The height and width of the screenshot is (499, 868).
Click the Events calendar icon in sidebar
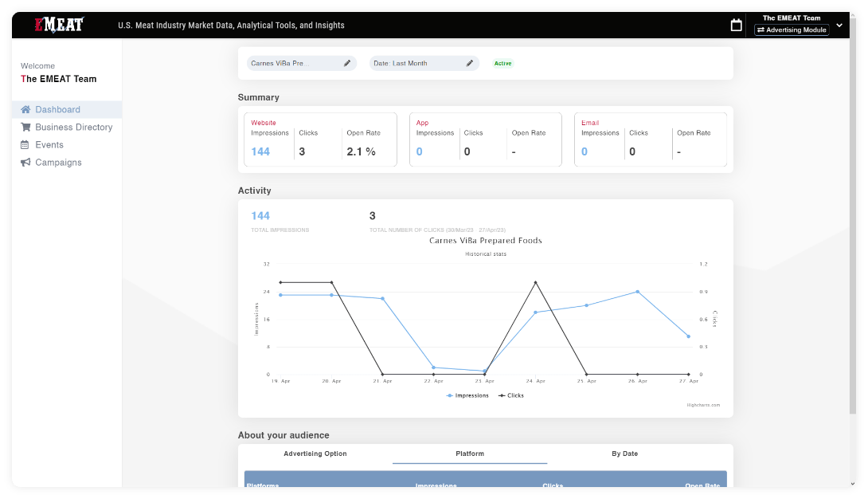tap(25, 145)
